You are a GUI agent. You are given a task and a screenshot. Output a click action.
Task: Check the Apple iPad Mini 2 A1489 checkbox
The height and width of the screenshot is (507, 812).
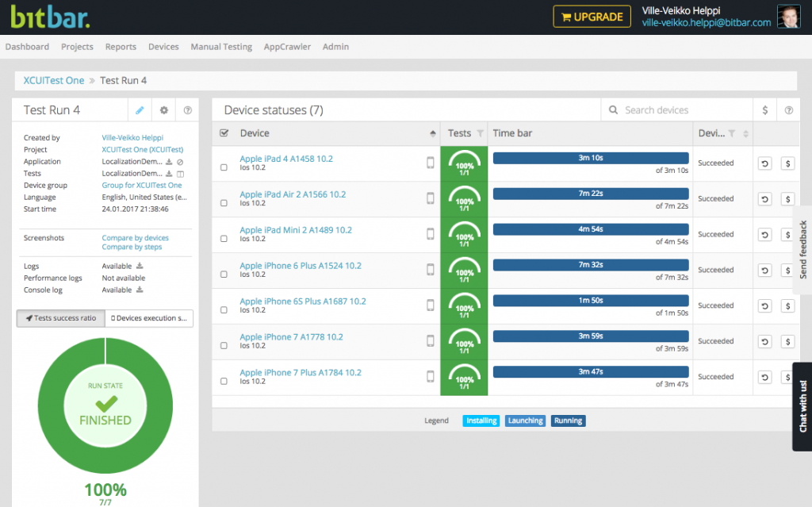(224, 239)
